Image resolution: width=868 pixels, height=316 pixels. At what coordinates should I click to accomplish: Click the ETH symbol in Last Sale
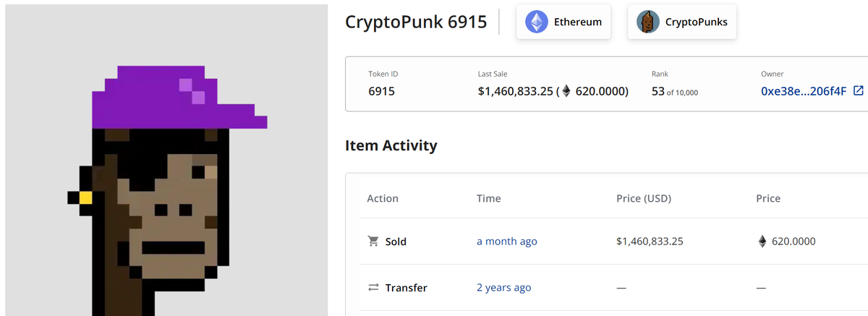pos(566,91)
